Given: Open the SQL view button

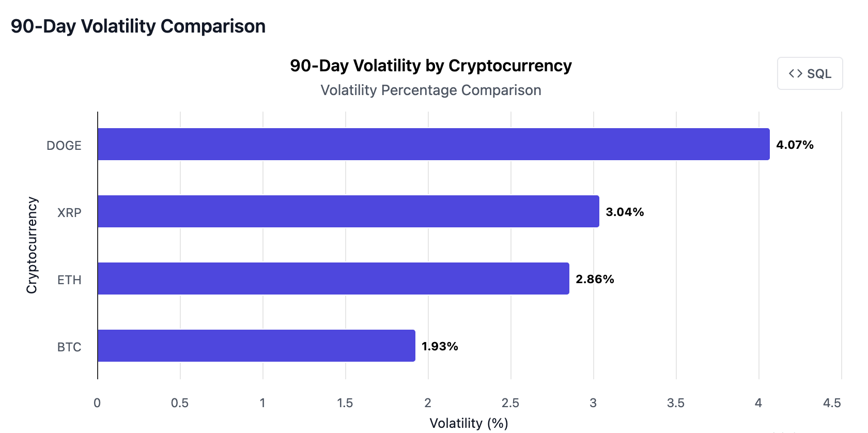Looking at the screenshot, I should (x=809, y=73).
